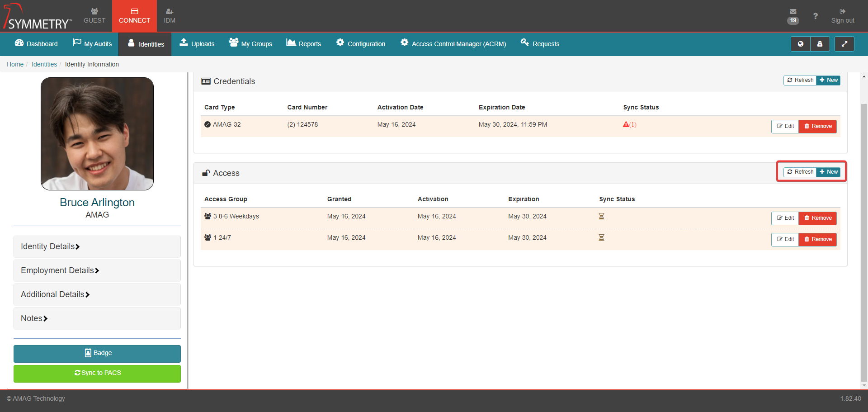Click the Access Group column header
The image size is (868, 412).
[226, 199]
